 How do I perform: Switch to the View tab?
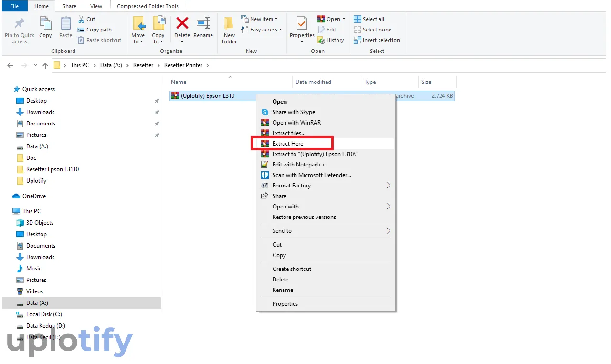[x=96, y=6]
